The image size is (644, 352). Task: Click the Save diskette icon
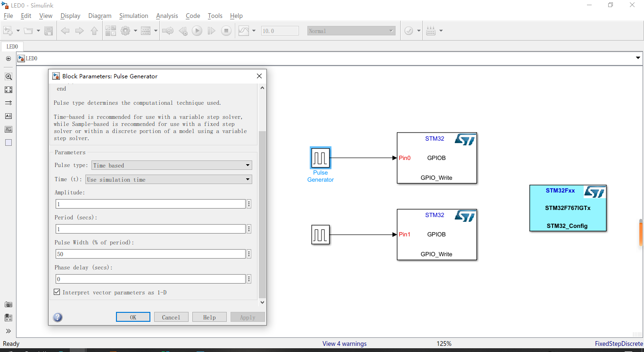point(49,31)
